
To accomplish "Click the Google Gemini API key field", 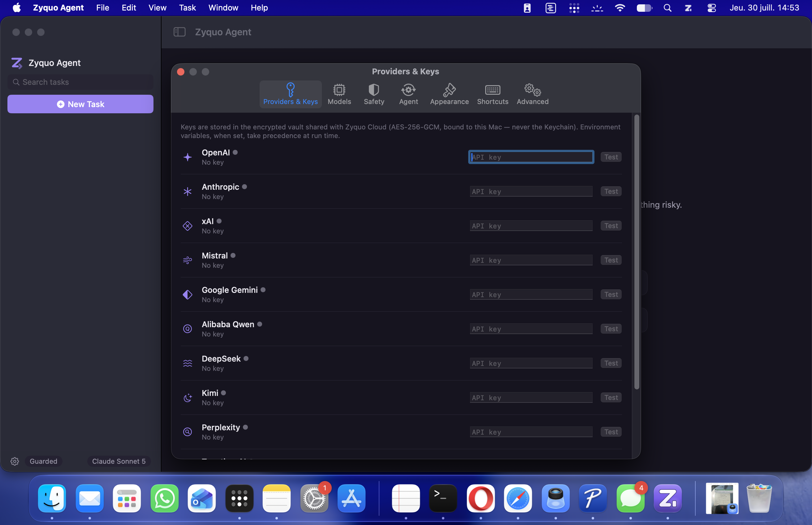I will 531,295.
